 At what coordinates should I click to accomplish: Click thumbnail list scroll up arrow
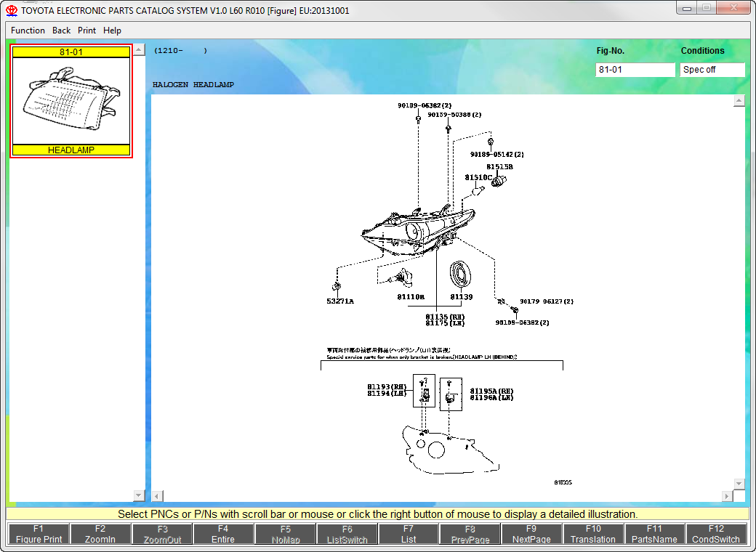coord(139,49)
